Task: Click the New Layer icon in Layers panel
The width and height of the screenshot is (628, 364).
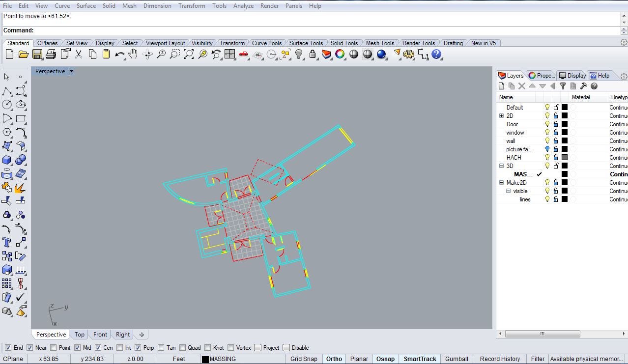Action: (x=502, y=86)
